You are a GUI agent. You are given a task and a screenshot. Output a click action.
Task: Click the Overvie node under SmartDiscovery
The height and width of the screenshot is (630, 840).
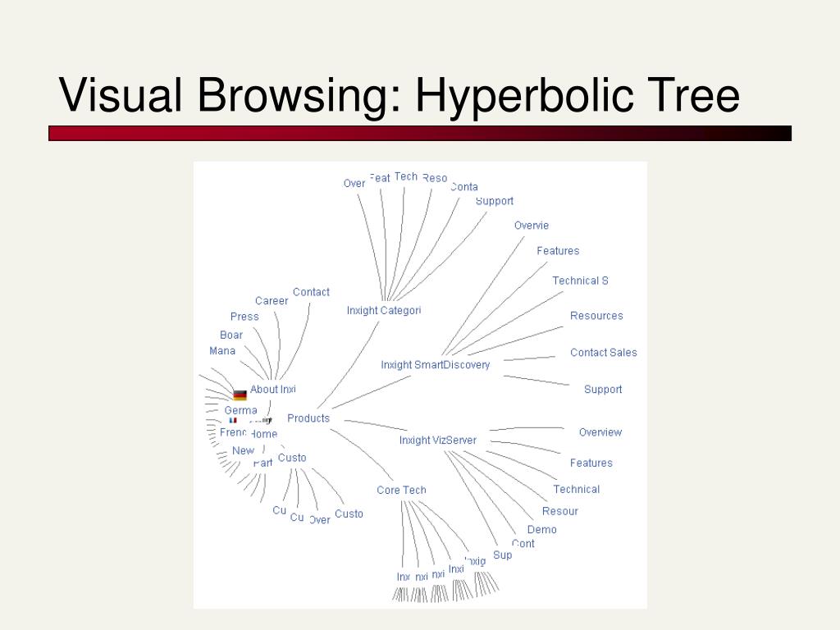point(532,226)
